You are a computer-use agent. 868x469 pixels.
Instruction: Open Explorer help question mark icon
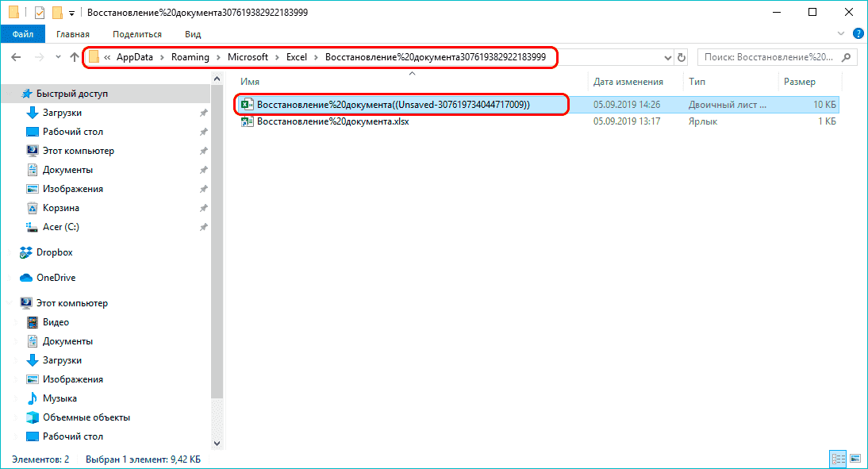(858, 34)
